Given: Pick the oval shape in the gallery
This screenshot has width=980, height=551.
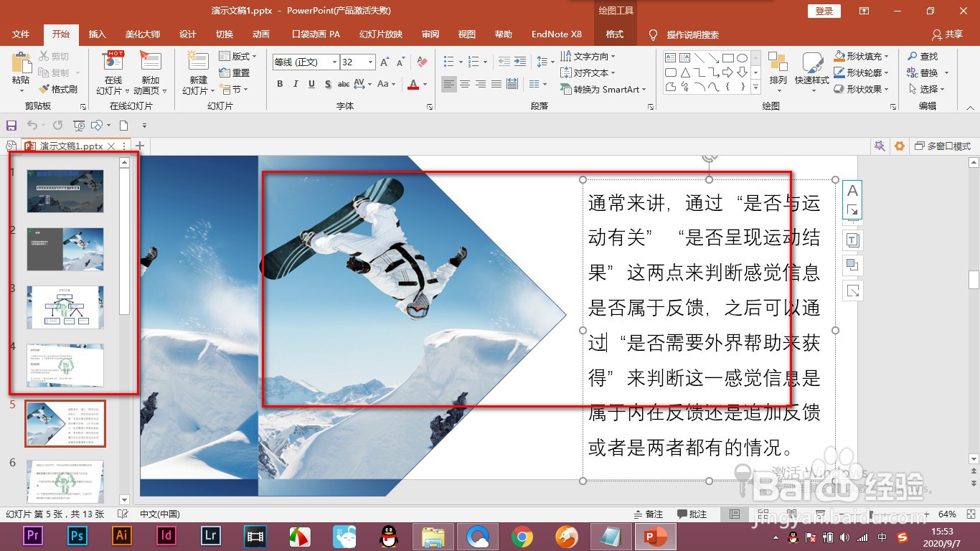Looking at the screenshot, I should (x=742, y=58).
